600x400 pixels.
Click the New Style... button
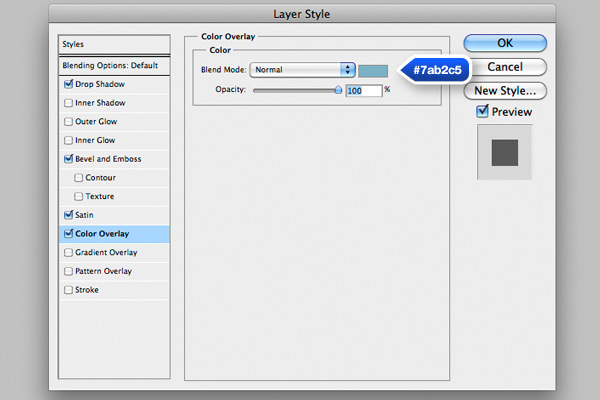click(x=505, y=91)
